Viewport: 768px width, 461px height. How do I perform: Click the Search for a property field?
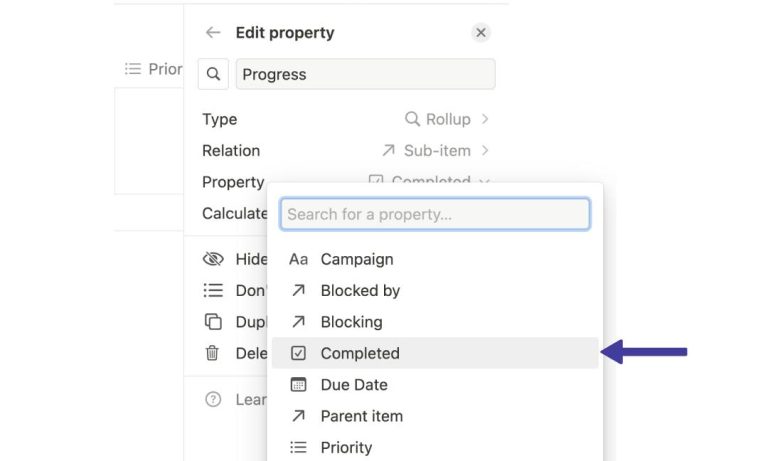pos(435,214)
